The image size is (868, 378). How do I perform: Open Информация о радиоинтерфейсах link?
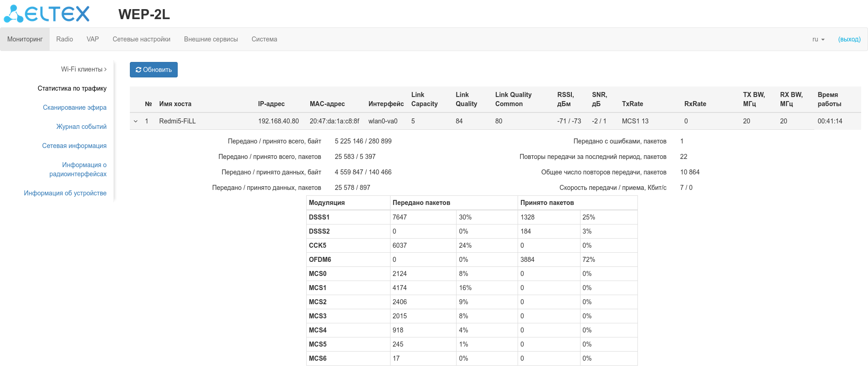[x=78, y=169]
